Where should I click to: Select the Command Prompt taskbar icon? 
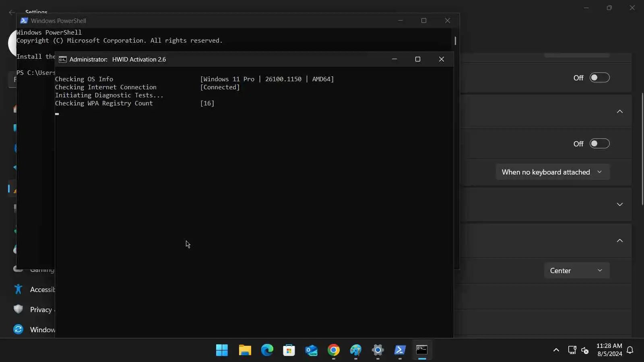point(422,350)
